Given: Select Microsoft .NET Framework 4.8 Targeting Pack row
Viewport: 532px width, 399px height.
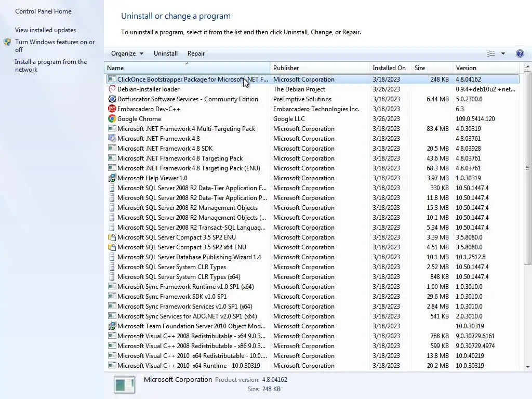Looking at the screenshot, I should 312,158.
